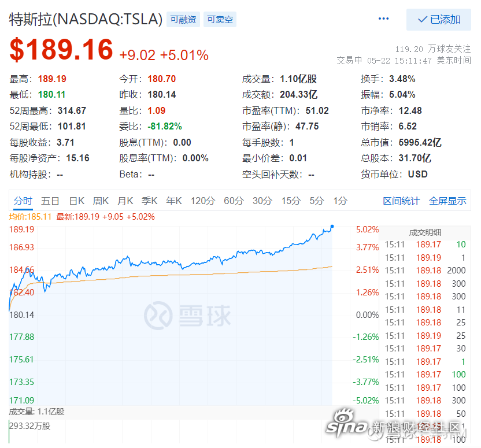Select the 5分 interval tab

(x=317, y=201)
